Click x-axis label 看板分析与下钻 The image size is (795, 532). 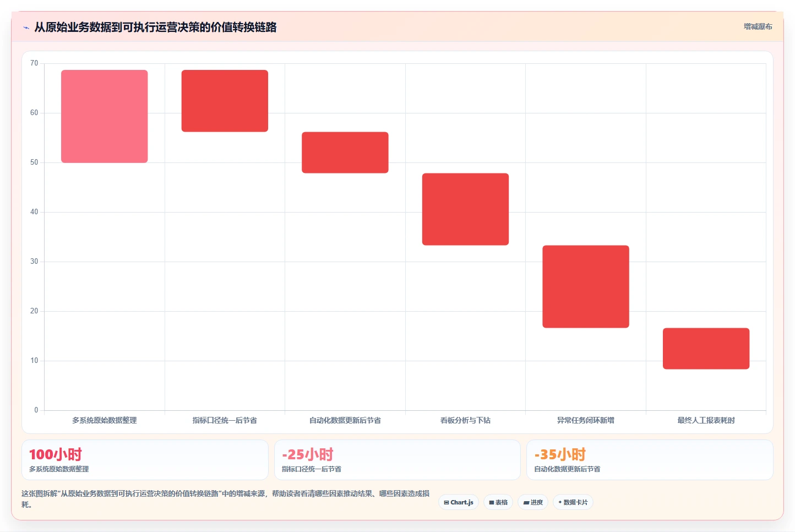click(465, 420)
